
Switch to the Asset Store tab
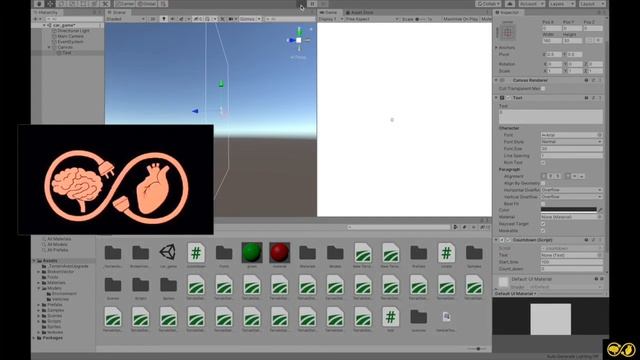click(x=360, y=12)
